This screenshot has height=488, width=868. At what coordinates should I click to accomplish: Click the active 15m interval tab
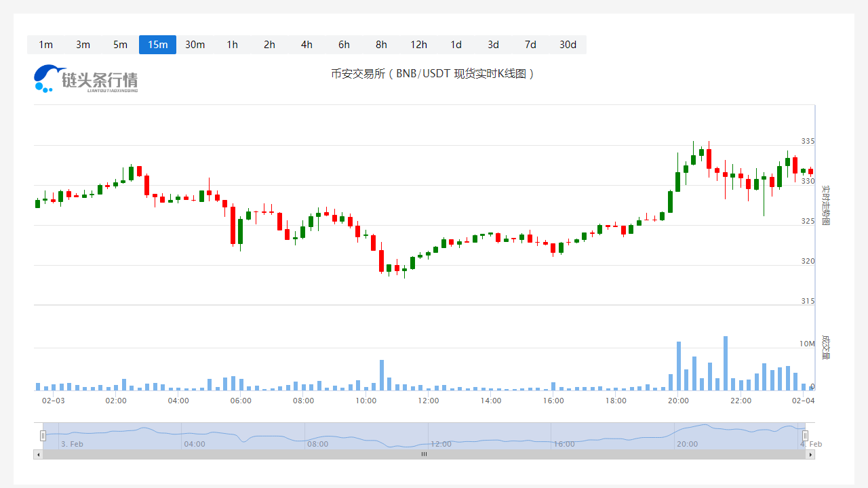point(157,45)
